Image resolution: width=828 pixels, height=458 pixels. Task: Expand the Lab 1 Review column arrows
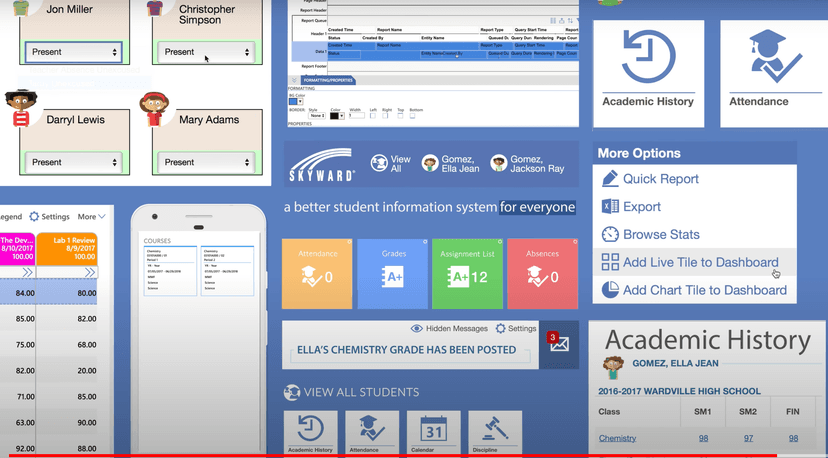tap(90, 272)
